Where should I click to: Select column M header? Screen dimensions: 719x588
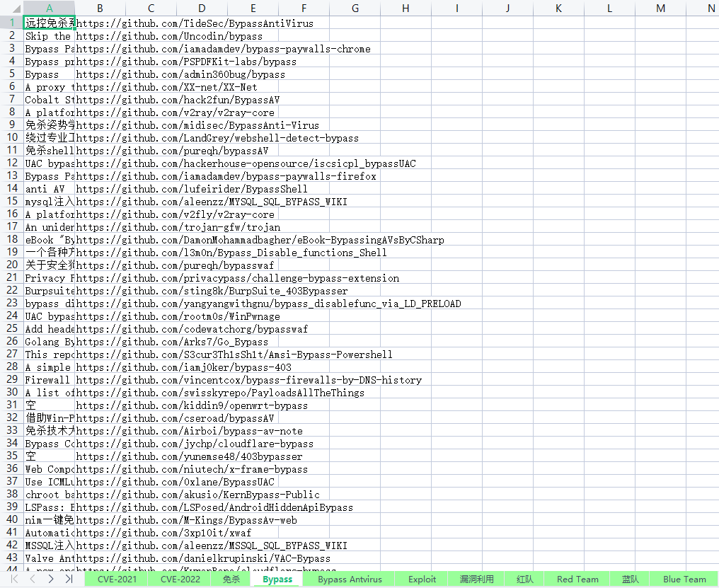click(x=660, y=8)
